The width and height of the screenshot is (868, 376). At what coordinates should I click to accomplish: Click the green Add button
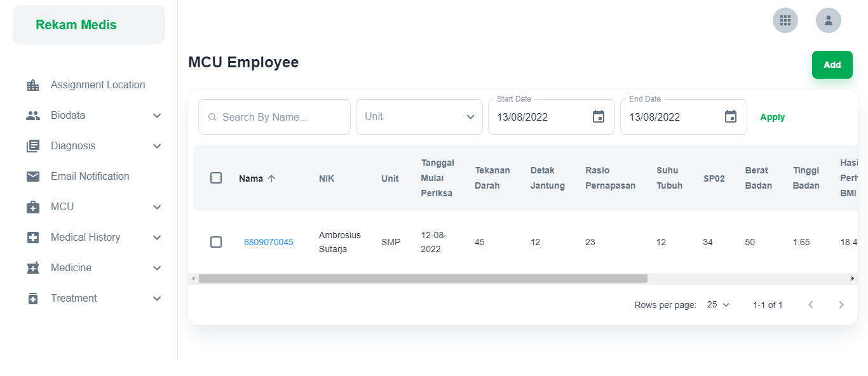pos(832,64)
